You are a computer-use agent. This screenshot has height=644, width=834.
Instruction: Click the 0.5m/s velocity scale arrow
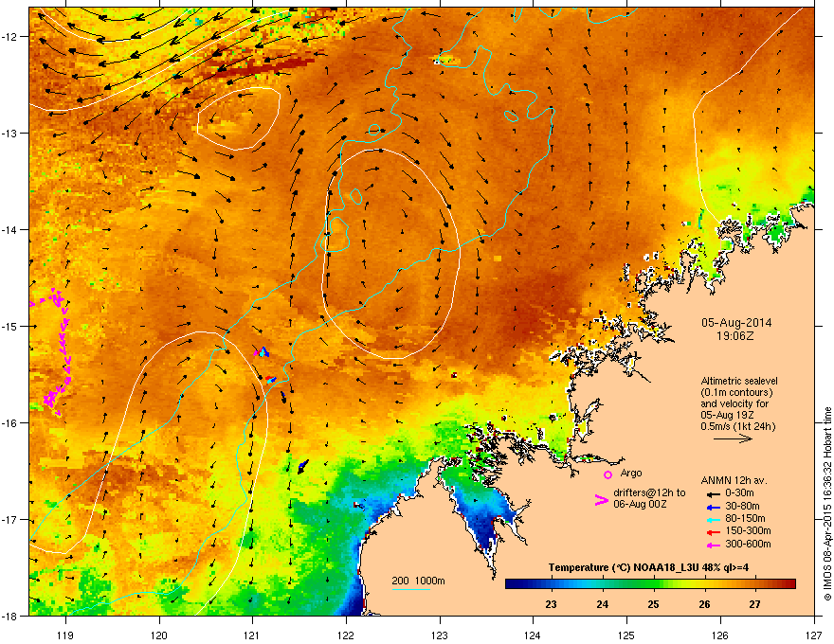coord(733,438)
